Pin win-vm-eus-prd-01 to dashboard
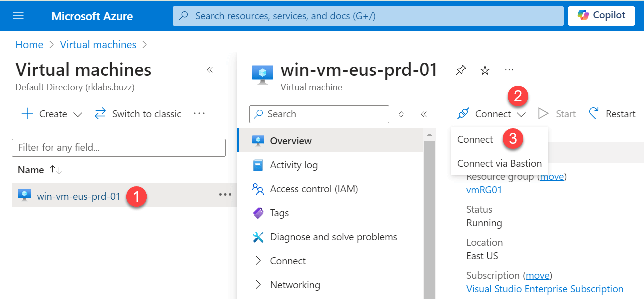The width and height of the screenshot is (644, 299). (x=460, y=70)
